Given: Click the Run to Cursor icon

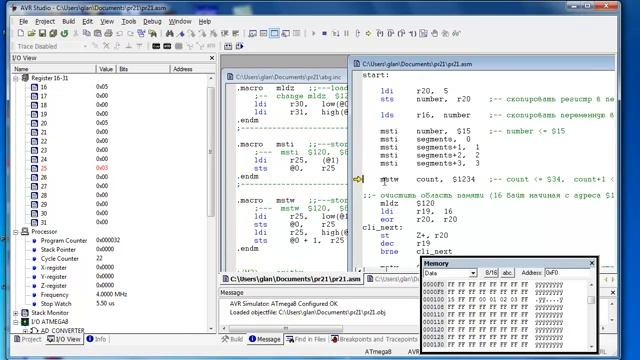Looking at the screenshot, I should (413, 33).
